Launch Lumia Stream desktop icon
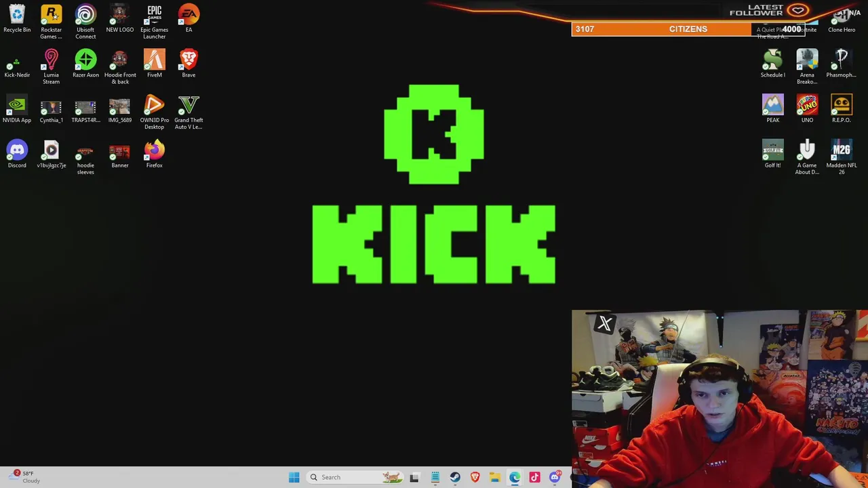Viewport: 868px width, 488px height. point(51,67)
